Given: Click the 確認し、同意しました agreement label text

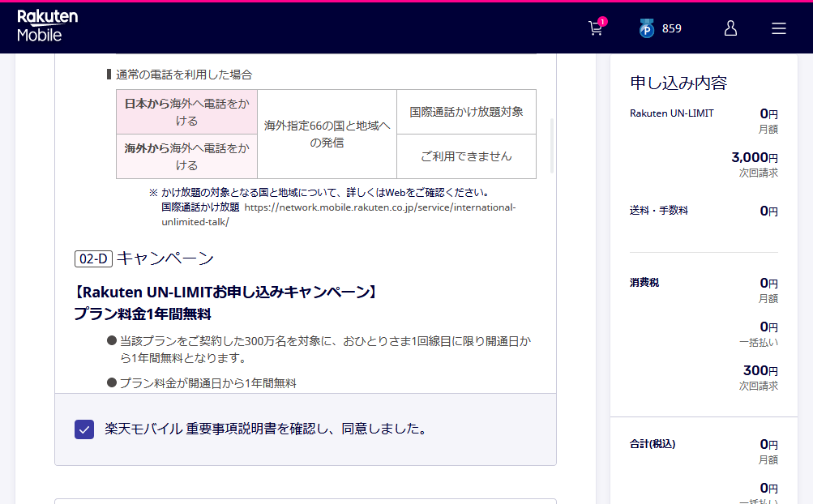Looking at the screenshot, I should click(x=266, y=429).
